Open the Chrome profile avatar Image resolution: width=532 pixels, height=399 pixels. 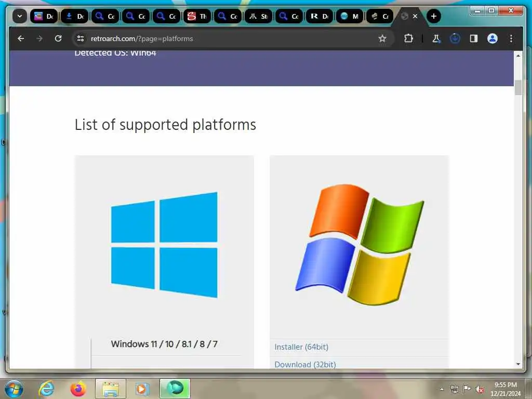coord(493,38)
